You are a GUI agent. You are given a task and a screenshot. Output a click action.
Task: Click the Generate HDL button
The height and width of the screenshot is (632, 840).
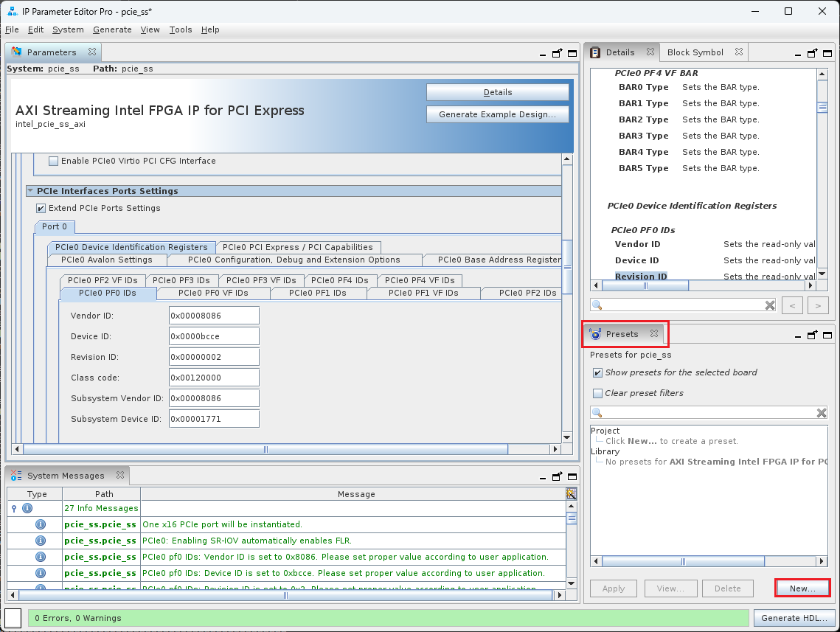coord(794,618)
